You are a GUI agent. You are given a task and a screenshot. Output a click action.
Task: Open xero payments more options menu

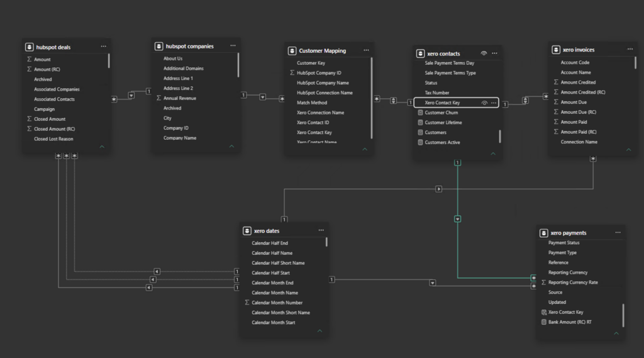tap(618, 232)
